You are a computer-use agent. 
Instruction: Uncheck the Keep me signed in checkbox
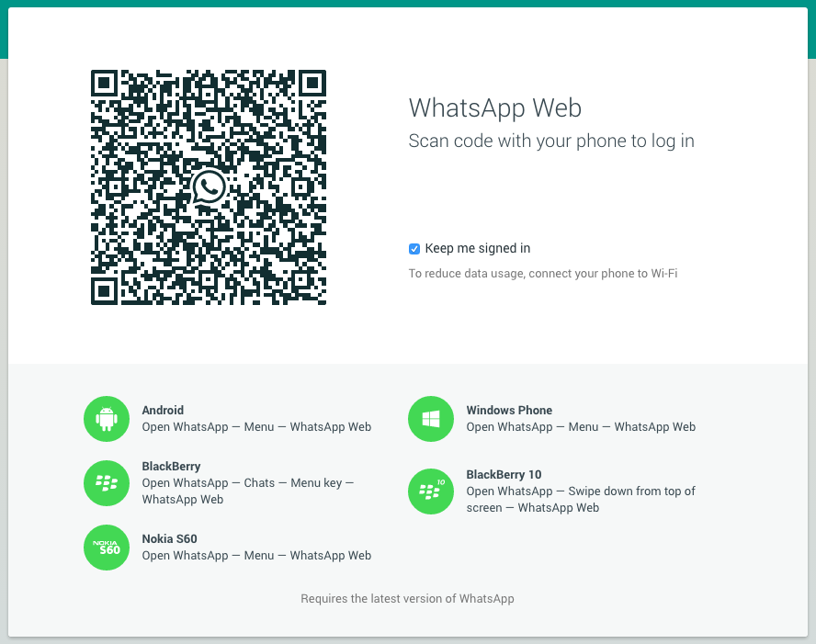pyautogui.click(x=414, y=249)
